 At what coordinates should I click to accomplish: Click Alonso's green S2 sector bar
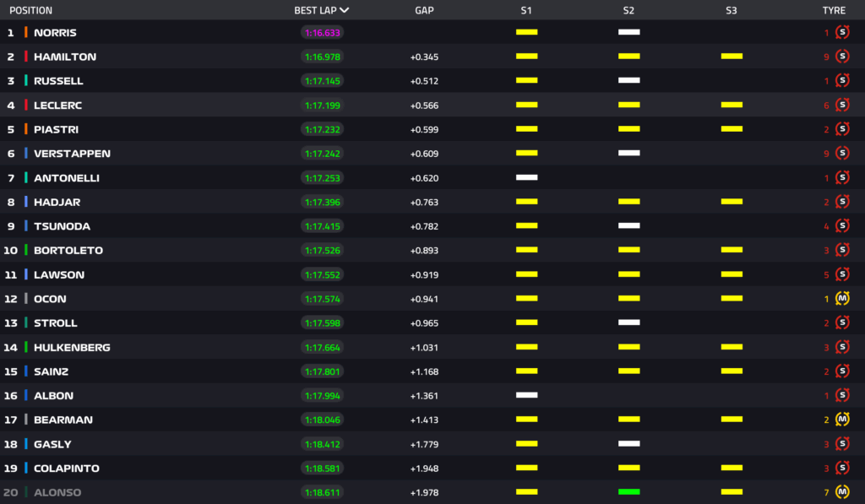coord(628,491)
